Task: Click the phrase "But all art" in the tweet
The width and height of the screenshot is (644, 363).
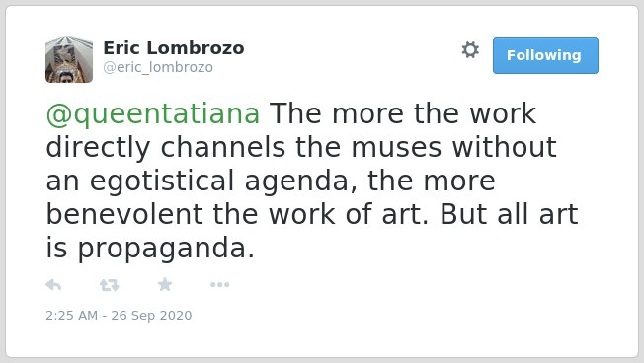Action: (510, 214)
